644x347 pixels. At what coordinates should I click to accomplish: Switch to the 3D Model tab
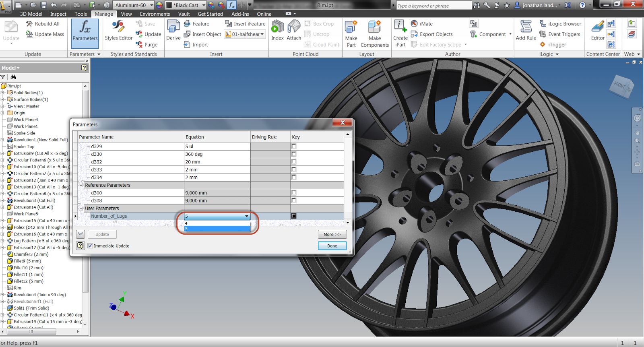31,14
